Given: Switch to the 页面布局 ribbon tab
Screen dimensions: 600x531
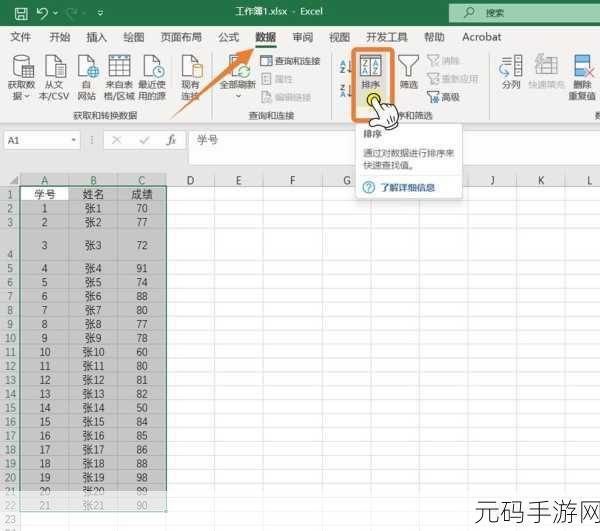Looking at the screenshot, I should pyautogui.click(x=181, y=37).
